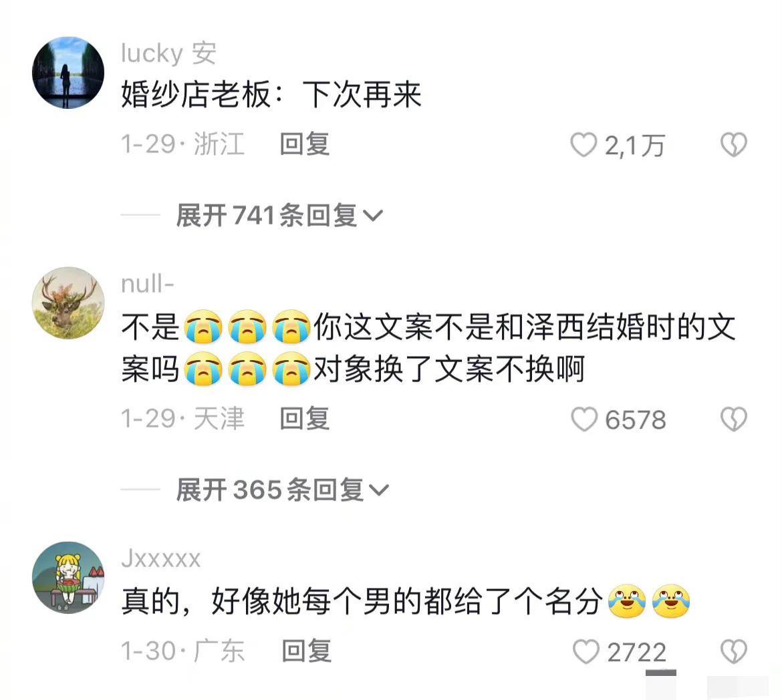Reply to null-'s comment from 天津
Screen dimensions: 782x700
point(304,418)
